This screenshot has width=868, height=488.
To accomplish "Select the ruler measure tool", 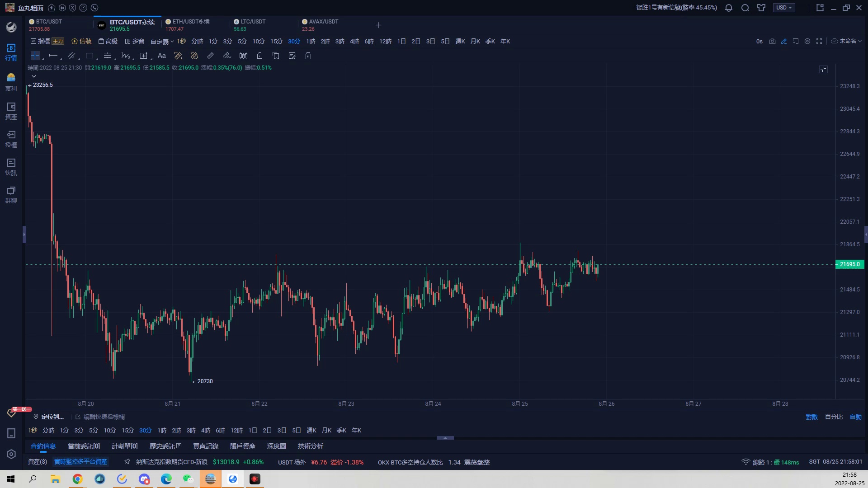I will (210, 56).
